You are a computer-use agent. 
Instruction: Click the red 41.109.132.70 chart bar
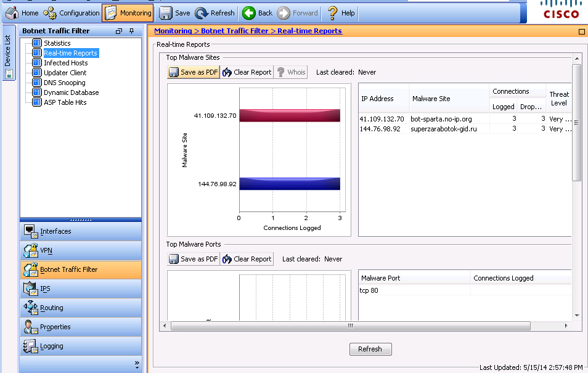point(289,115)
